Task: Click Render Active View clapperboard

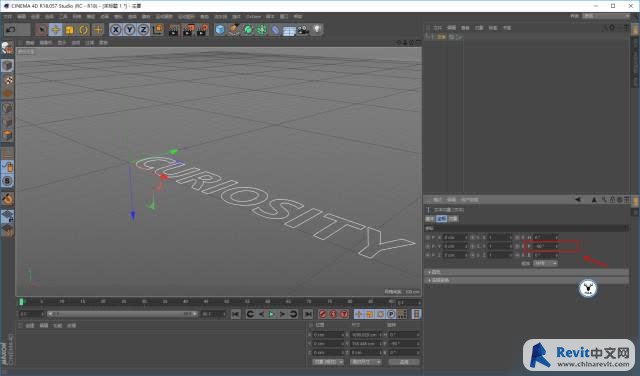Action: pyautogui.click(x=173, y=30)
